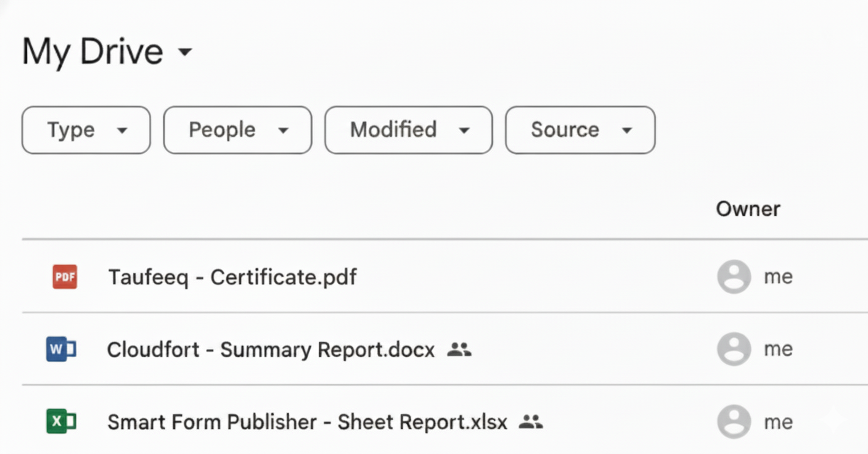The image size is (868, 454).
Task: Open the Type filter dropdown
Action: coord(86,130)
